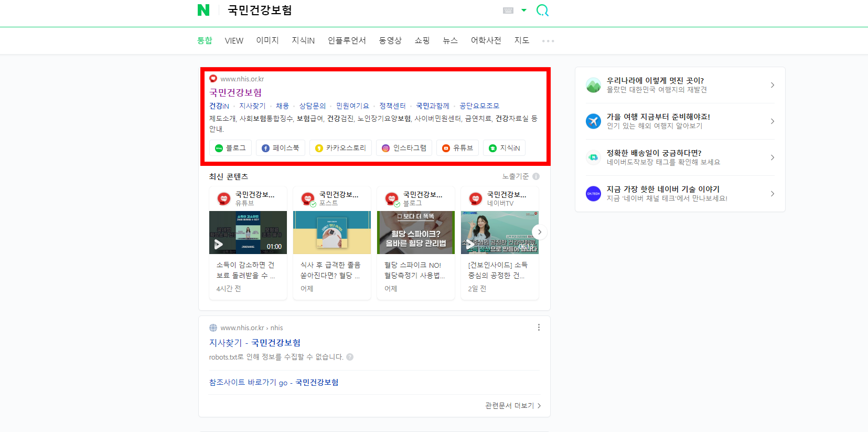
Task: Click the 유튜브 card's channel avatar
Action: point(224,199)
